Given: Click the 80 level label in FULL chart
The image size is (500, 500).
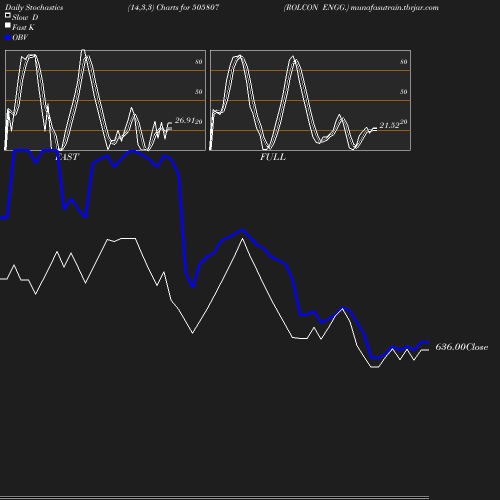Looking at the screenshot, I should click(x=404, y=62).
